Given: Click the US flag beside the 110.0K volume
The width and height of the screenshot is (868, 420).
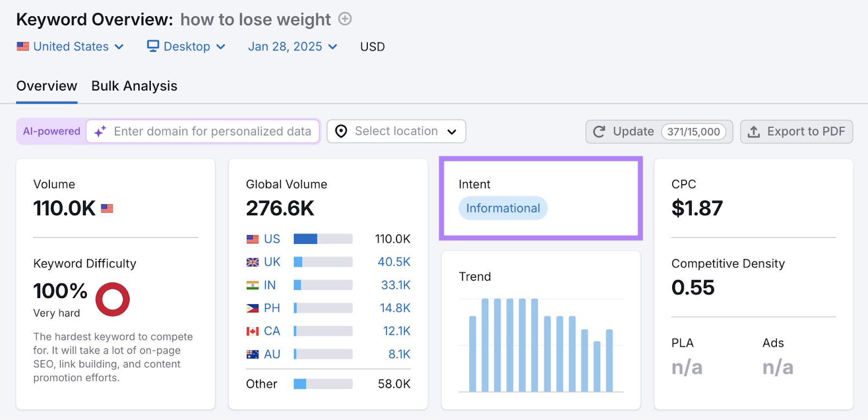Looking at the screenshot, I should (x=107, y=208).
